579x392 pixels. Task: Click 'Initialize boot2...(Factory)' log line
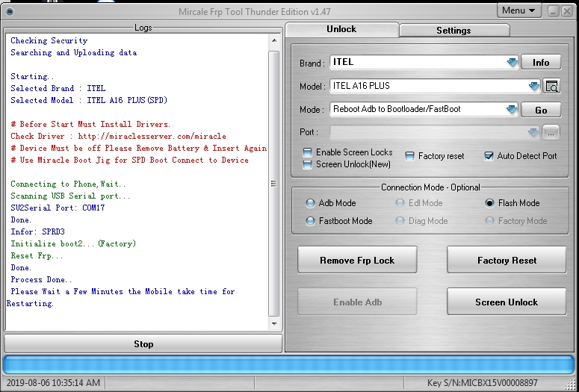click(x=73, y=243)
